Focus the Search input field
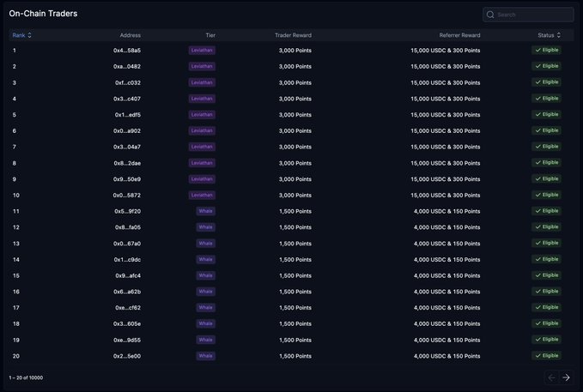 point(528,15)
